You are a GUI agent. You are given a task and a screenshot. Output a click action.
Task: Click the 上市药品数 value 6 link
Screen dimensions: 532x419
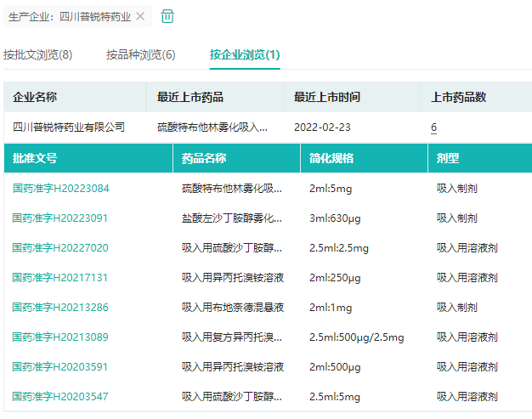[433, 127]
